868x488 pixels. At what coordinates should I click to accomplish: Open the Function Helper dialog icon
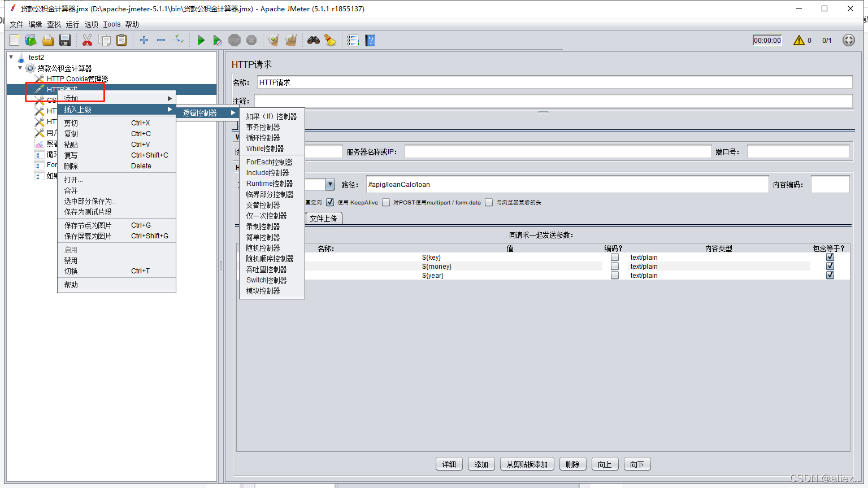pyautogui.click(x=353, y=40)
